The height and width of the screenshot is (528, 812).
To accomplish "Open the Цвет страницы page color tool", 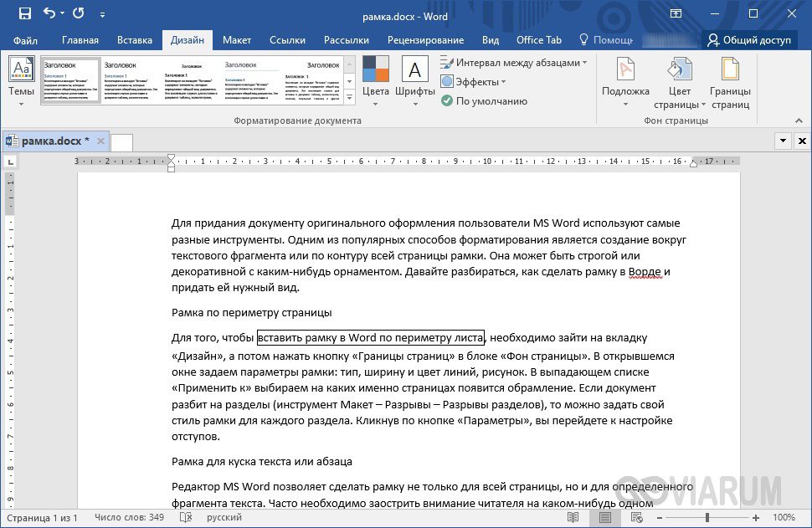I will pos(680,83).
